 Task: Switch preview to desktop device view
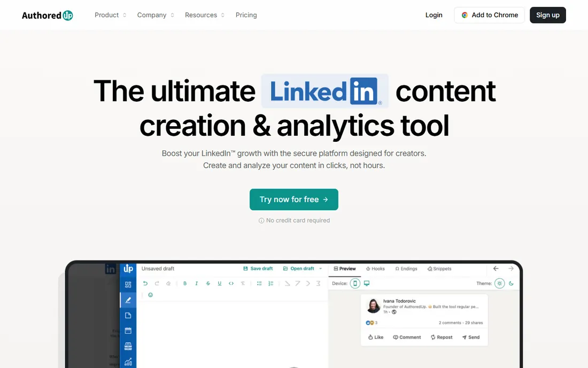point(367,283)
